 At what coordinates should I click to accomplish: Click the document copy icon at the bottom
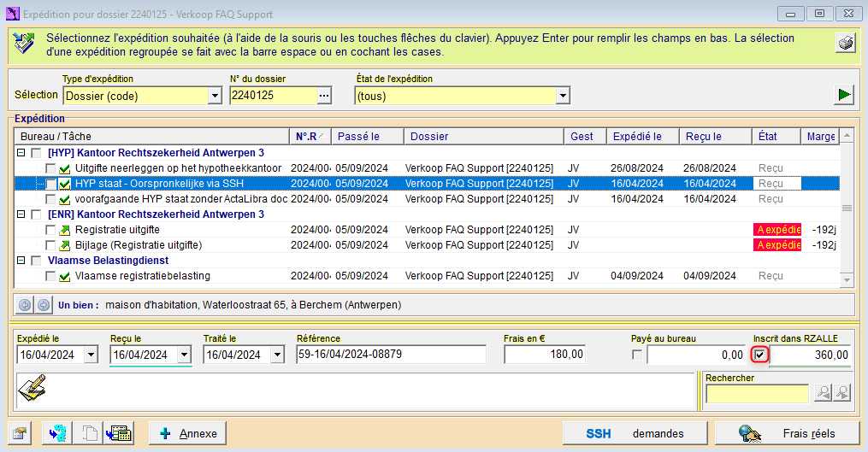pos(89,433)
